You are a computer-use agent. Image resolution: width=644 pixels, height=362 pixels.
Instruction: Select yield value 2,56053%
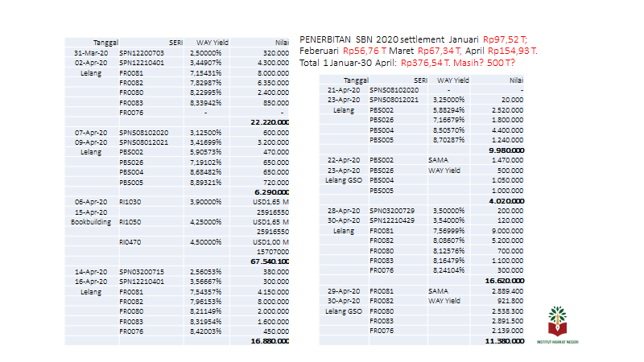(x=205, y=272)
